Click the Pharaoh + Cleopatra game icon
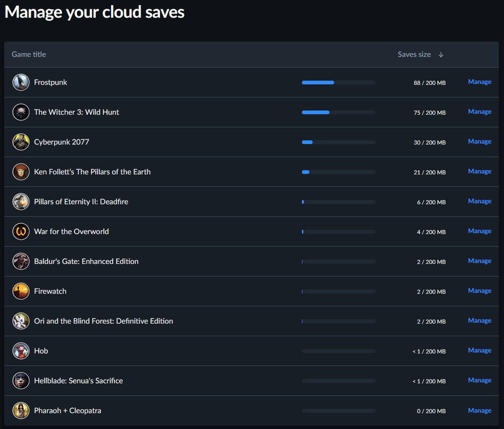Image resolution: width=504 pixels, height=429 pixels. coord(21,411)
